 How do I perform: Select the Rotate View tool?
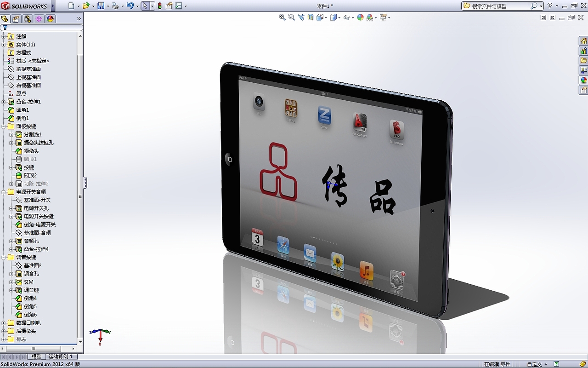pyautogui.click(x=301, y=17)
